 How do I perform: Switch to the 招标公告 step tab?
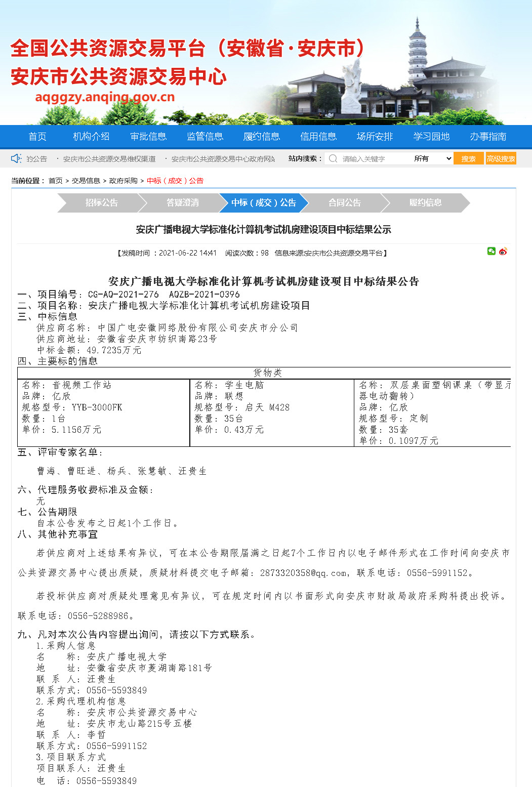pos(101,202)
